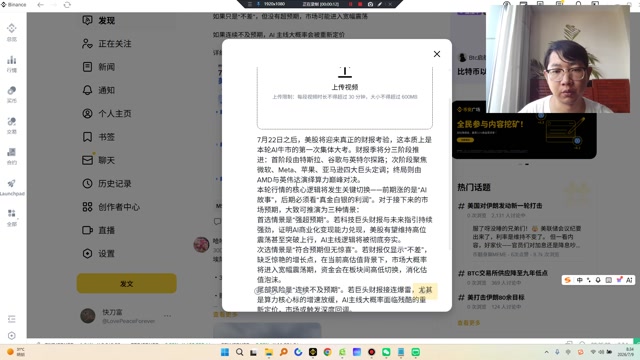Expand hidden system tray icons
Screen dimensions: 640x360
pos(547,352)
